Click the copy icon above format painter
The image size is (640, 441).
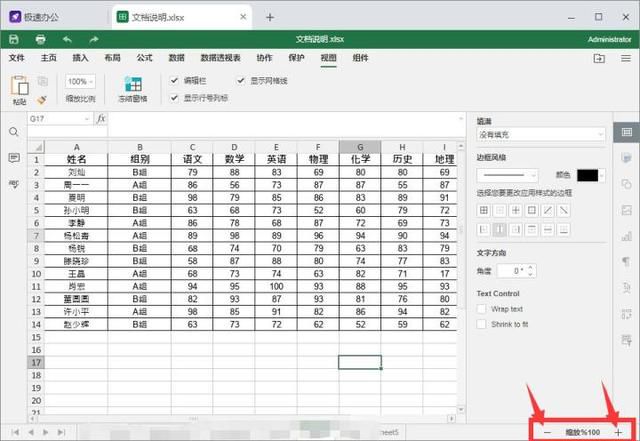pyautogui.click(x=42, y=81)
